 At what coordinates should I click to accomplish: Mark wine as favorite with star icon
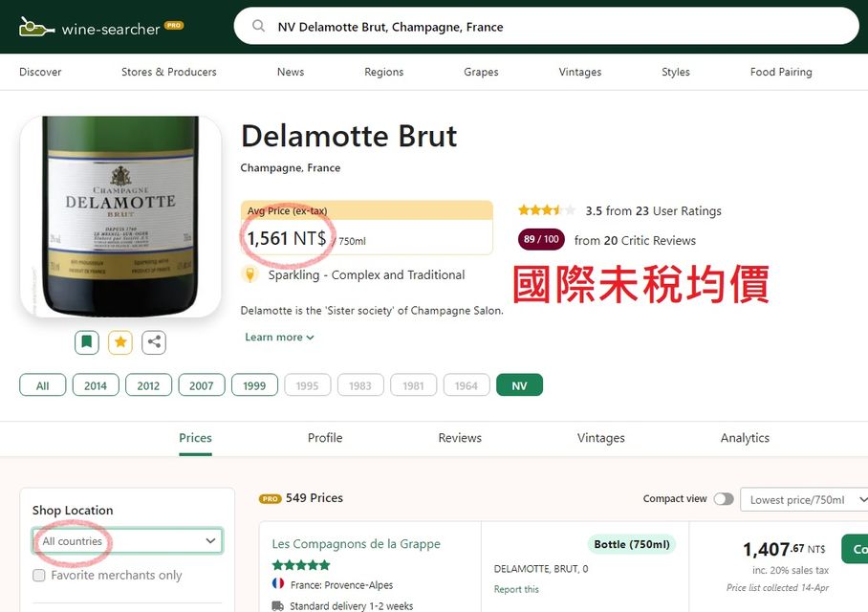click(x=120, y=341)
